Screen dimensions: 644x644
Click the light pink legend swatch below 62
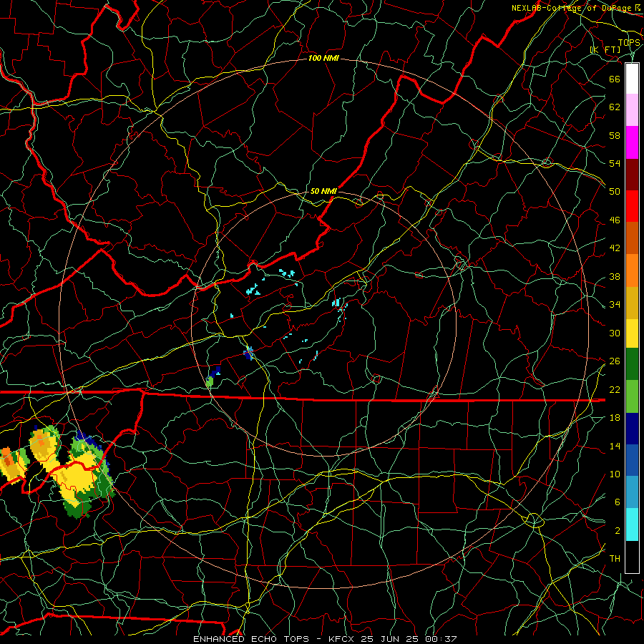pos(632,110)
